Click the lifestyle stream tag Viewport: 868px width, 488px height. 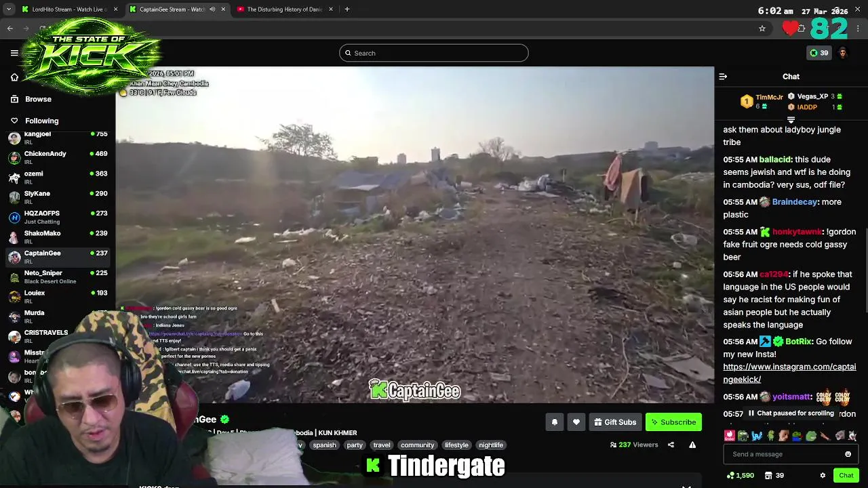456,445
